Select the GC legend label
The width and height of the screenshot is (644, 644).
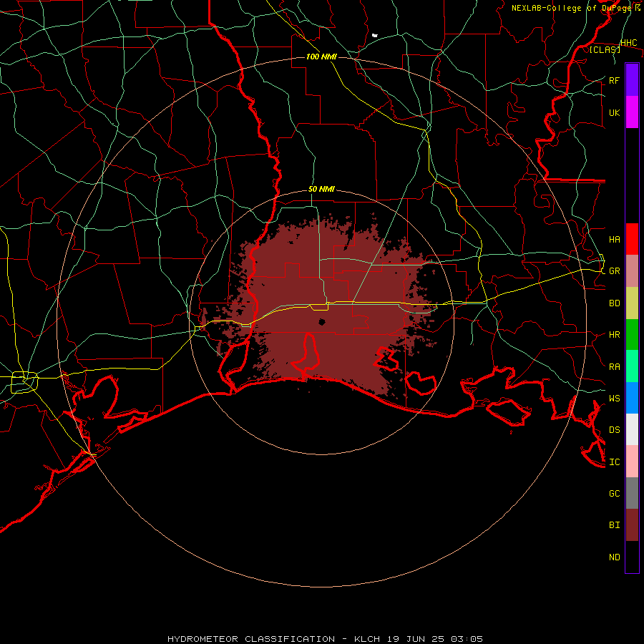(614, 493)
